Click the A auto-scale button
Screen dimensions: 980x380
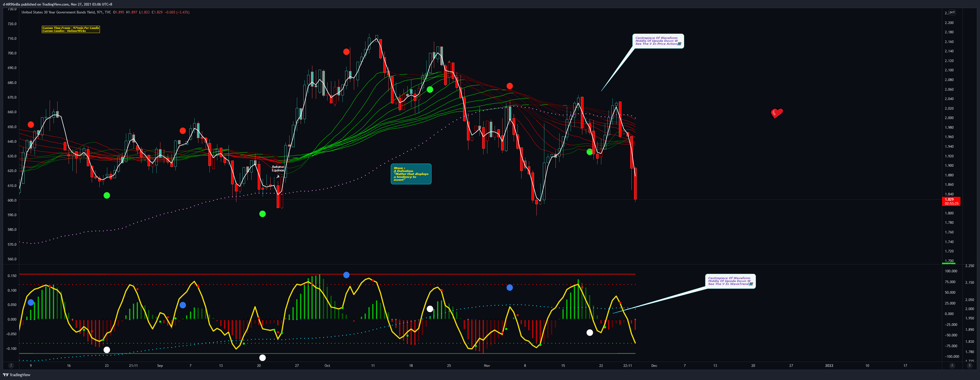pos(952,366)
